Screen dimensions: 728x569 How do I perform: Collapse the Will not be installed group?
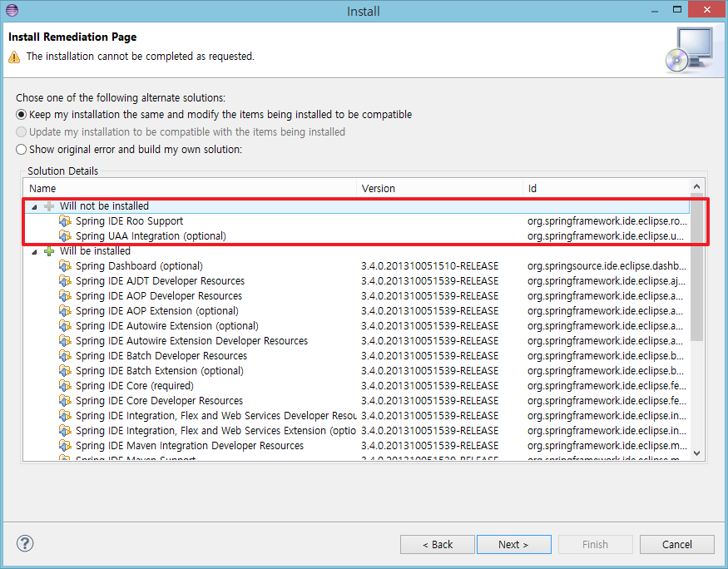point(34,207)
